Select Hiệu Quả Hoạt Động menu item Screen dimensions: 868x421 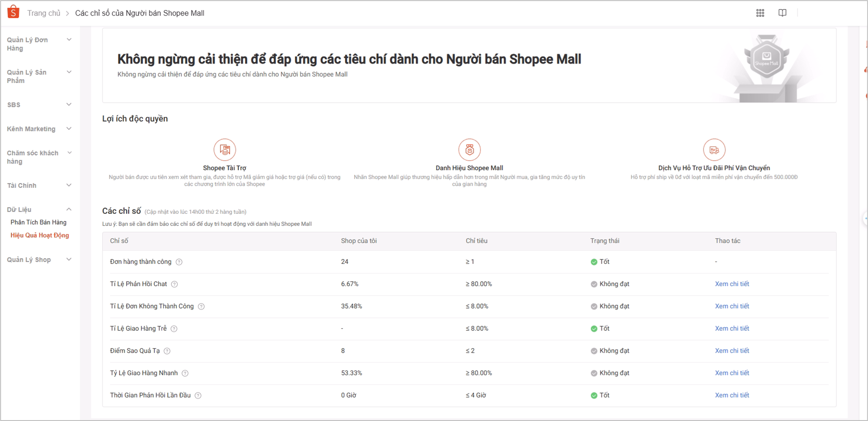click(40, 235)
